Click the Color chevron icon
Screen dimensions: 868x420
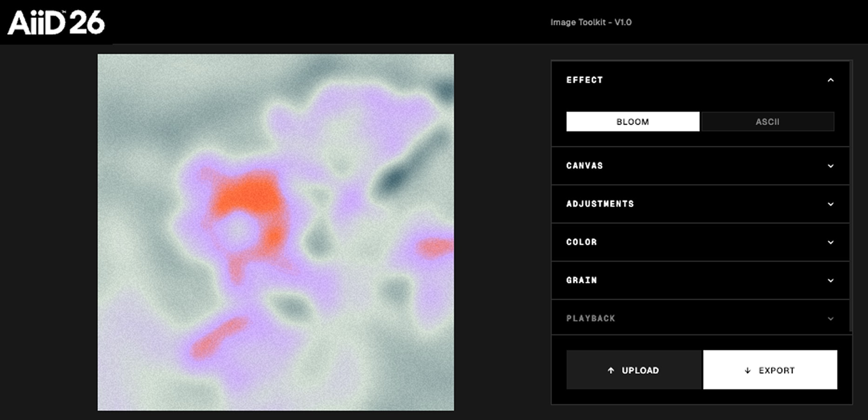830,242
